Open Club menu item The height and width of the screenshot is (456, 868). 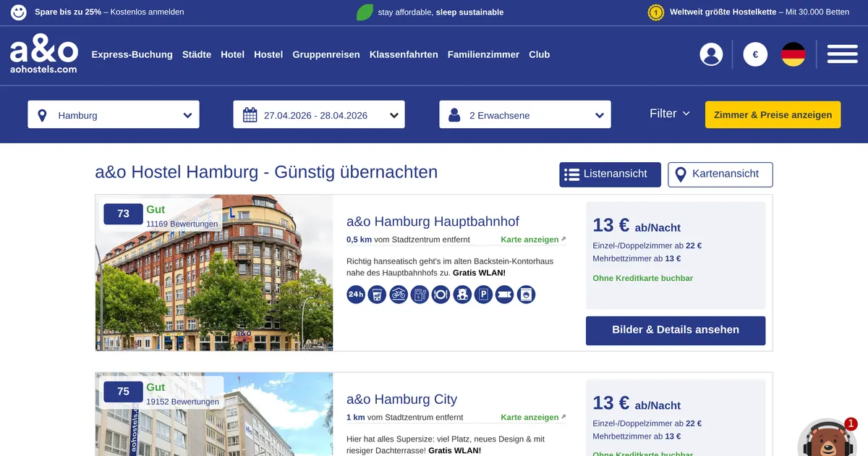tap(540, 54)
